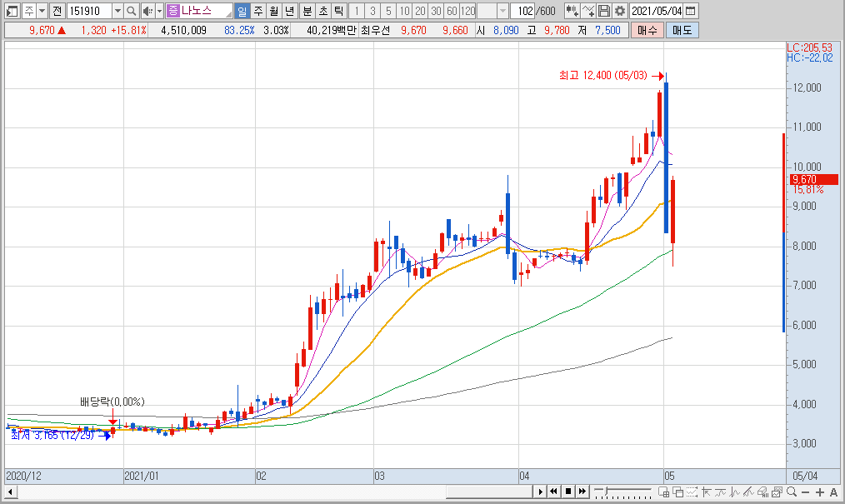Click the 배당락(0,00%) marker label
The height and width of the screenshot is (504, 845).
[x=112, y=402]
